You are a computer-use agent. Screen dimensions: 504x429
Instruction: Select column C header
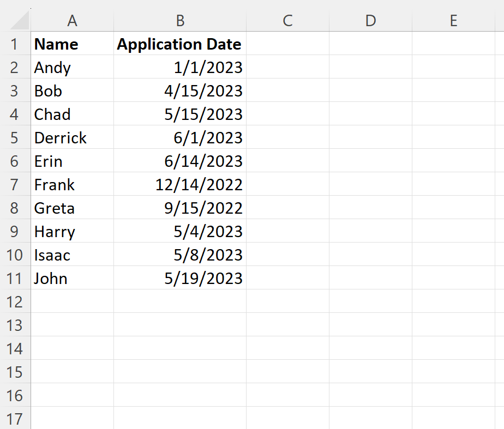(x=287, y=21)
